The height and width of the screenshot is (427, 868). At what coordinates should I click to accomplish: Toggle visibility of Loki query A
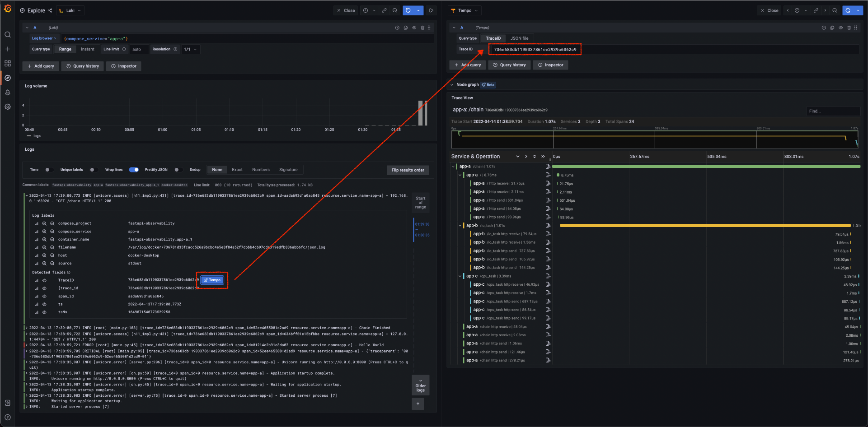414,28
